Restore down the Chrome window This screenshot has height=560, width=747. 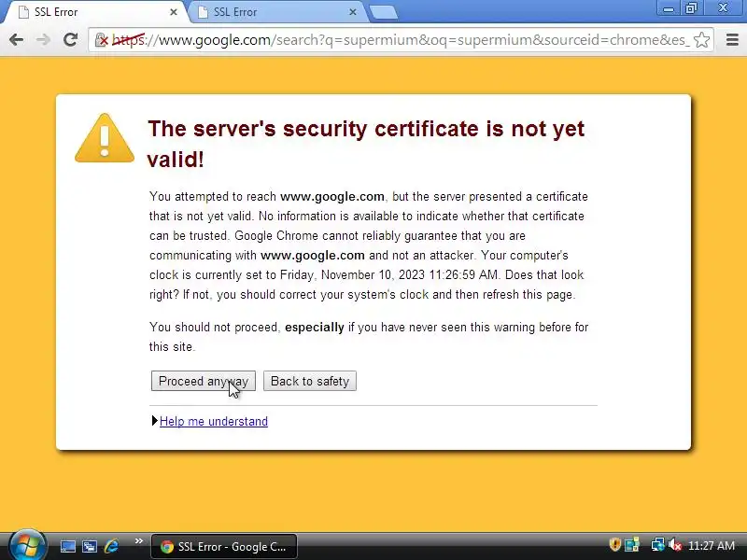pos(691,8)
